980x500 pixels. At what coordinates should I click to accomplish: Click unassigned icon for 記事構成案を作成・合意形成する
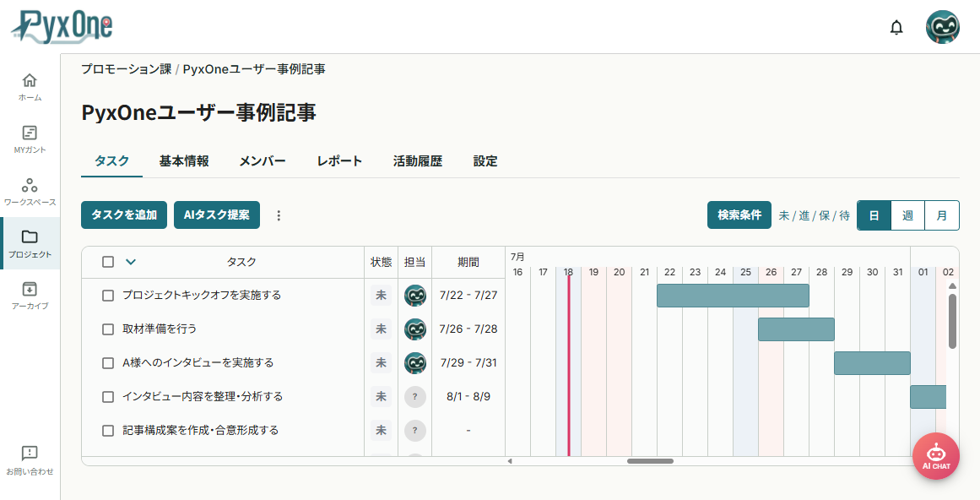[x=415, y=431]
